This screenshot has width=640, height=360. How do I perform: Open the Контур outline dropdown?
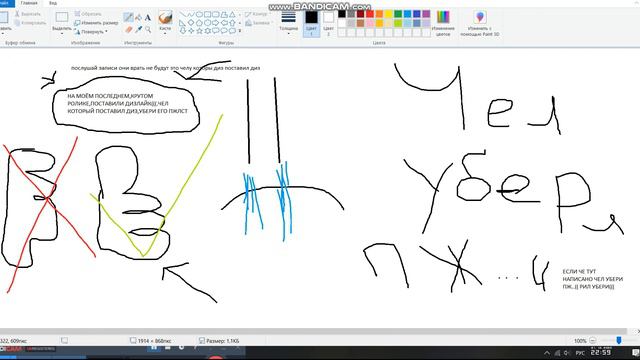tap(258, 14)
